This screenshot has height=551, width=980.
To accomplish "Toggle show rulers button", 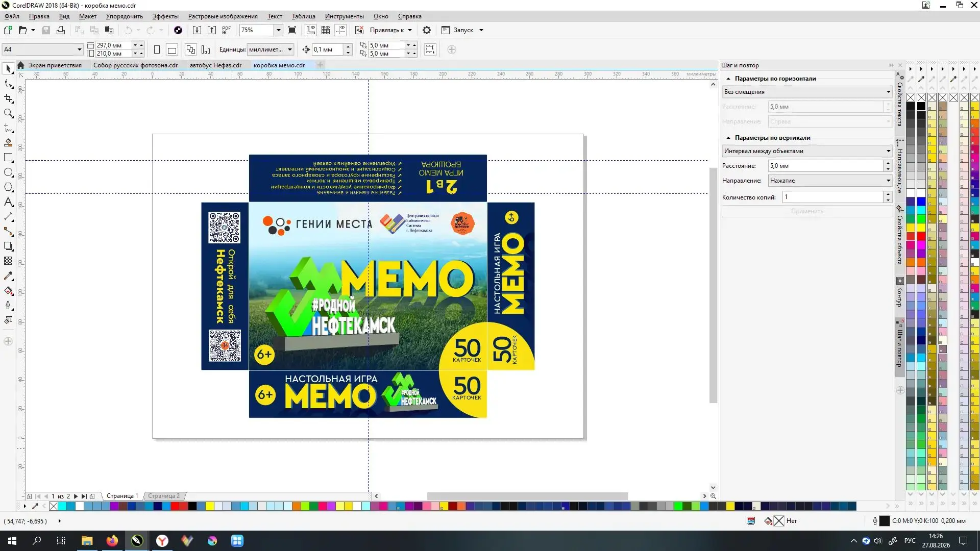I will (311, 30).
